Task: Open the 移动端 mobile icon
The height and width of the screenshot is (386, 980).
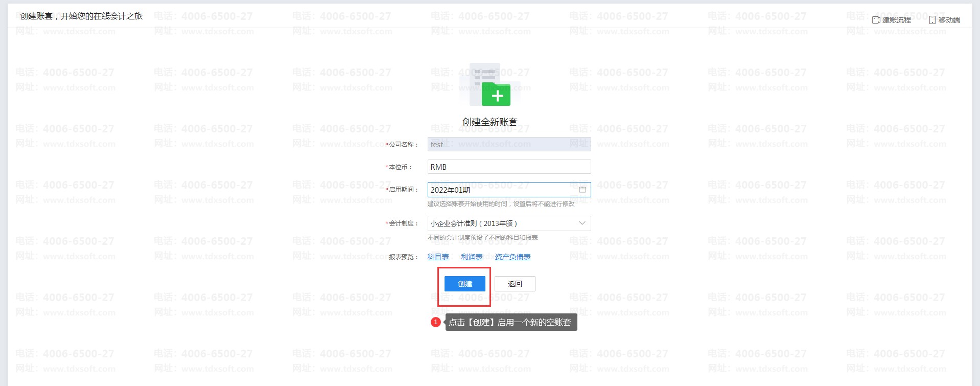Action: click(x=932, y=20)
